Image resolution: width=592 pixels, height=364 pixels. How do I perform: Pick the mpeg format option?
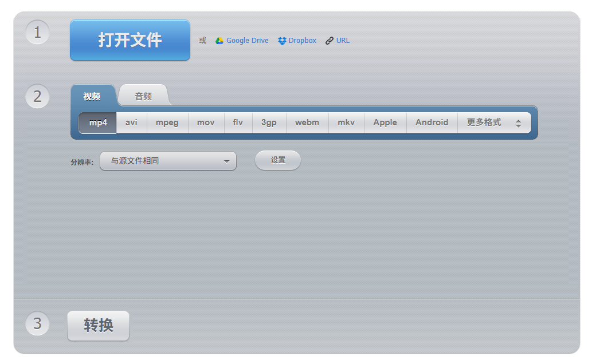pyautogui.click(x=167, y=122)
